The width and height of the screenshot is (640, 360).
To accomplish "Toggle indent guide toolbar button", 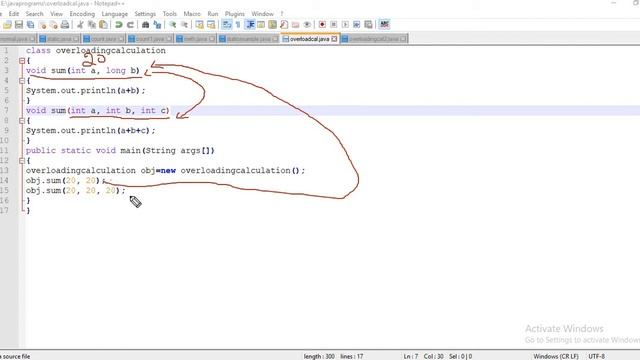I will (x=250, y=24).
